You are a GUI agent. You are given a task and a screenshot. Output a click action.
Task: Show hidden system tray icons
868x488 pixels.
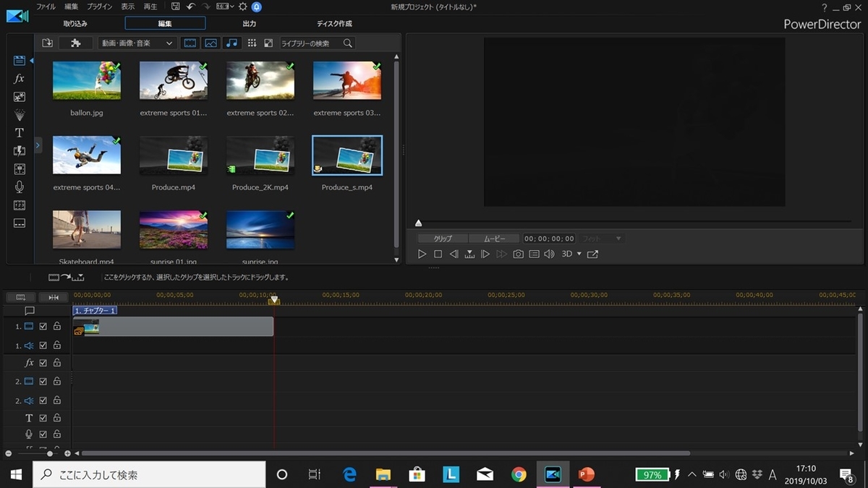(692, 475)
